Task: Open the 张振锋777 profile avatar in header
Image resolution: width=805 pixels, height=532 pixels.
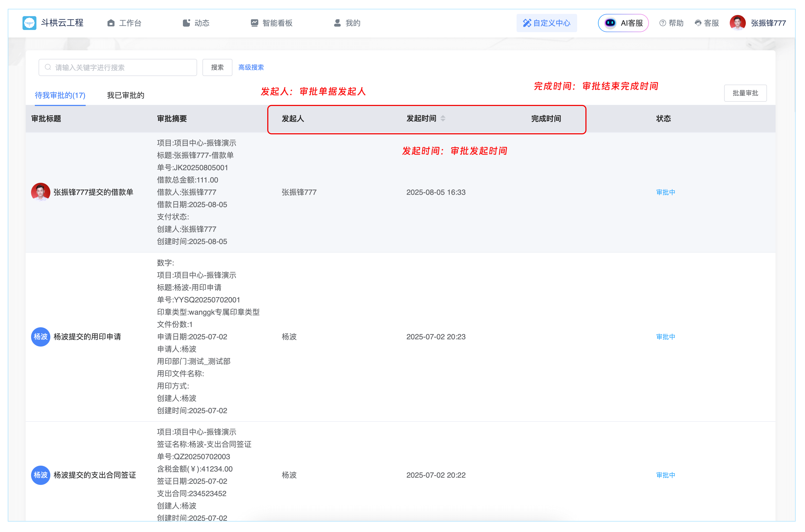Action: coord(738,23)
